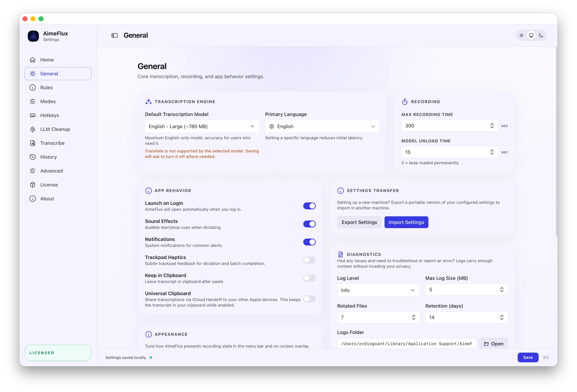The width and height of the screenshot is (577, 392).
Task: Click the General gear icon in sidebar
Action: (x=32, y=74)
